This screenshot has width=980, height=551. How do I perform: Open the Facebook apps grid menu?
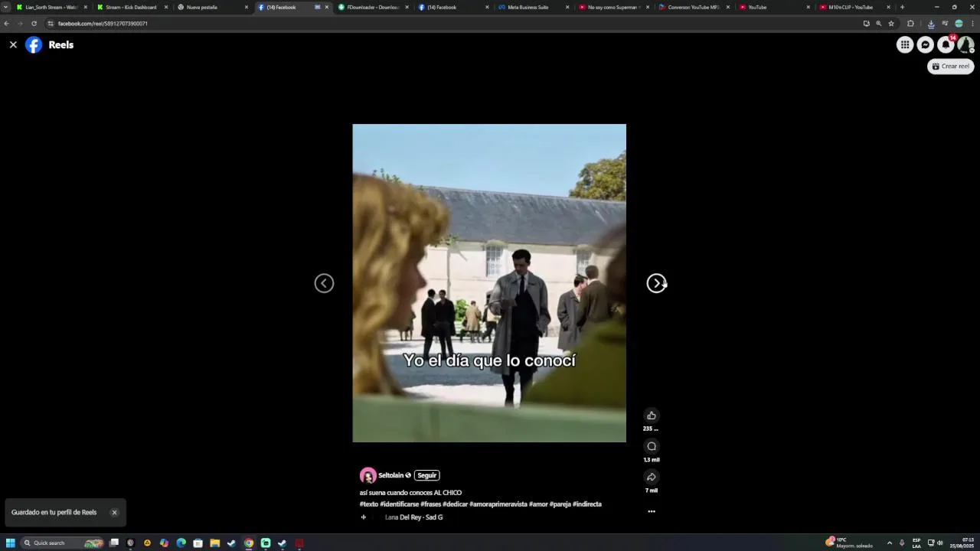click(905, 45)
